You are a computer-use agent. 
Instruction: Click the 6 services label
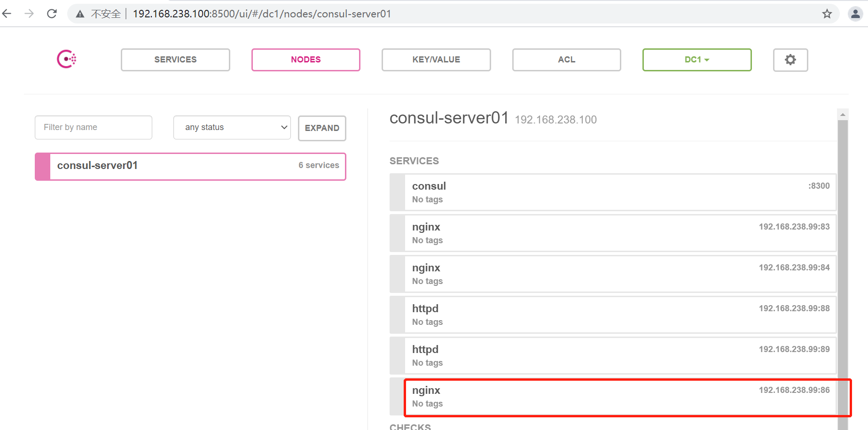coord(319,165)
